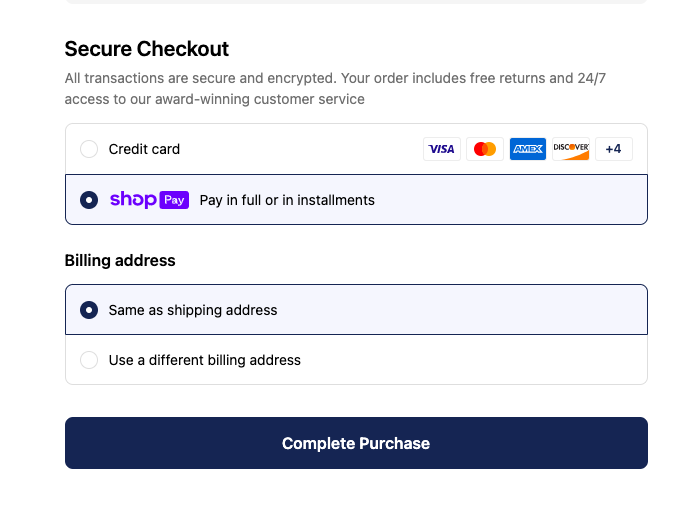The image size is (674, 511).
Task: Click the Billing address heading
Action: pos(120,260)
